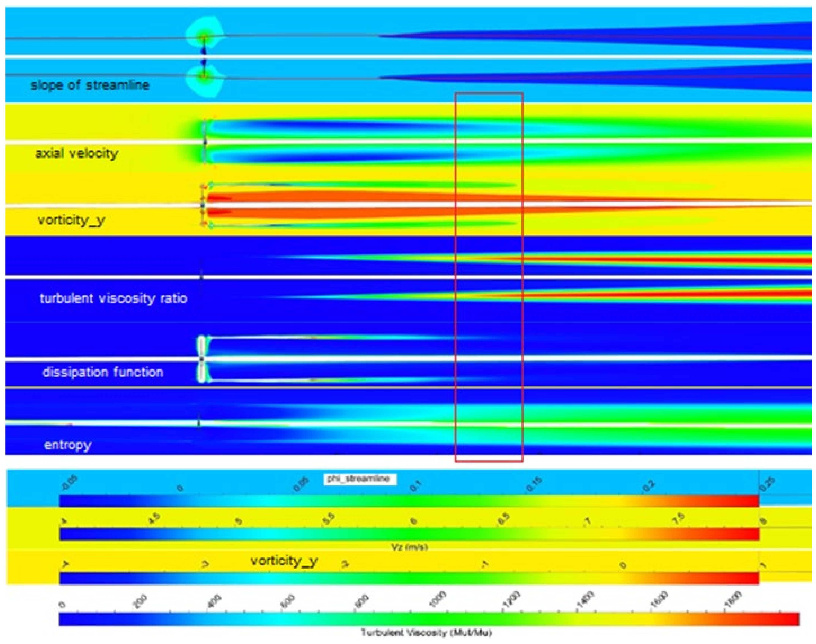816x644 pixels.
Task: Click the 6 tick on Vz scale
Action: [x=414, y=521]
